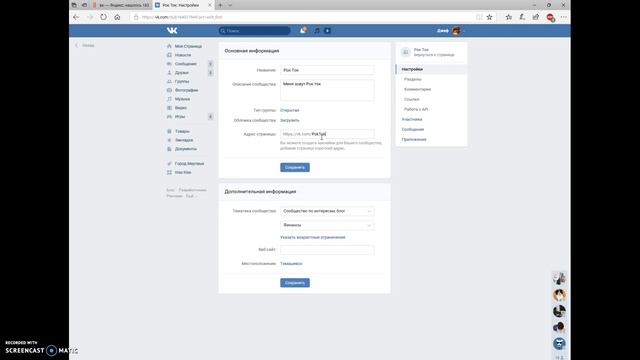Open new browser tab with plus button

point(220,5)
